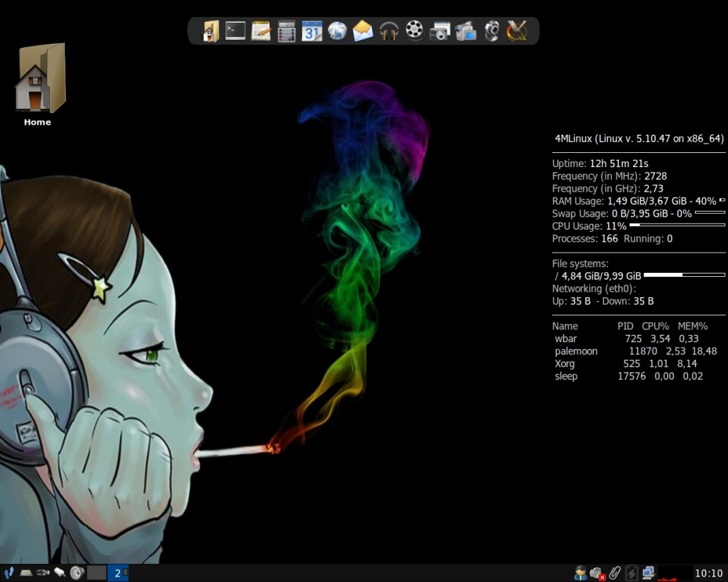Open the email envelope icon

(363, 31)
